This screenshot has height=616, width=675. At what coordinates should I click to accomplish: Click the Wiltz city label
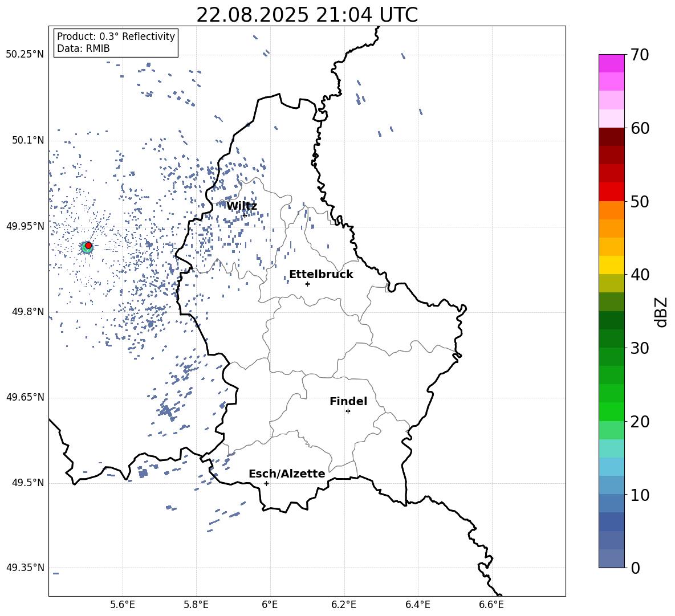point(242,206)
